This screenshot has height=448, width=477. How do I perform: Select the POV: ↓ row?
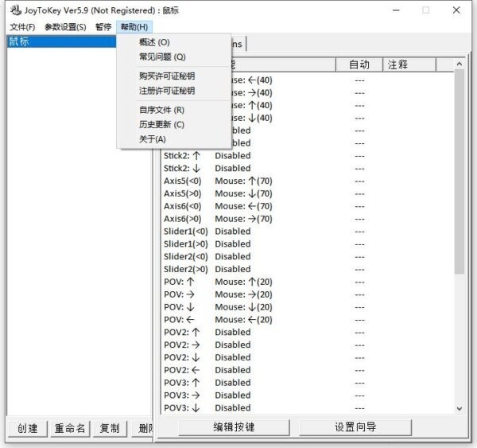(307, 307)
